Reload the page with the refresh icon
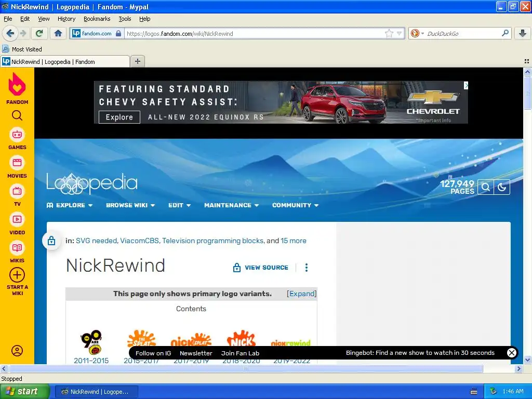 pos(39,33)
